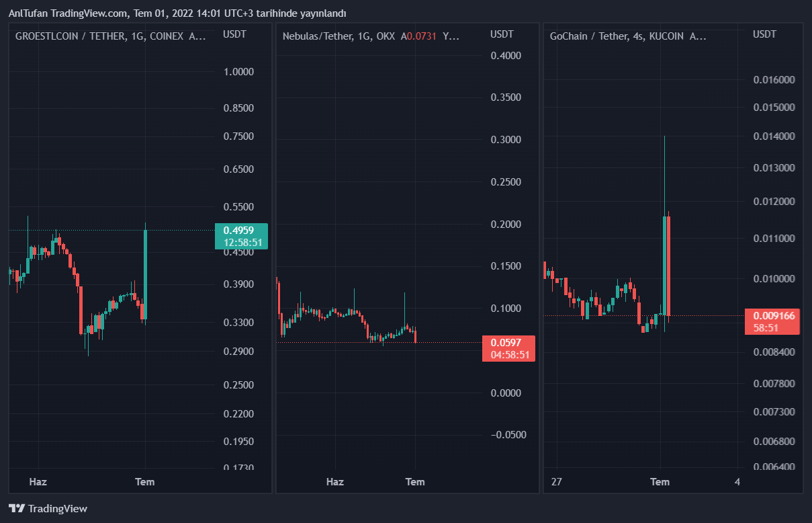Image resolution: width=812 pixels, height=523 pixels.
Task: Click the red 0.0731 value in Nebulas header
Action: (x=420, y=36)
